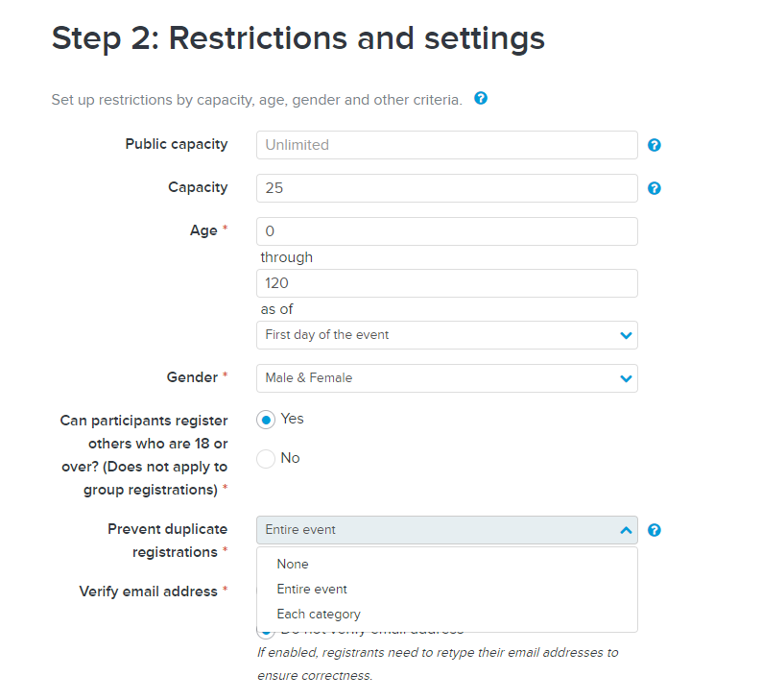
Task: Click the chevron on First day of the event
Action: 626,335
